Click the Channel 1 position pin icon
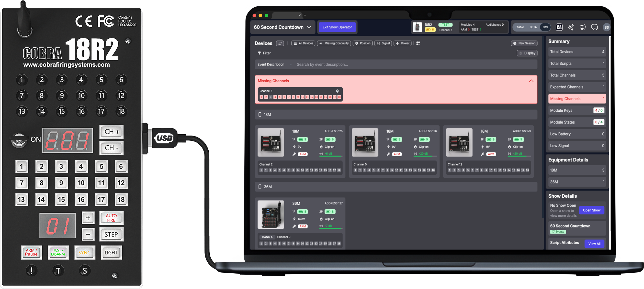Image resolution: width=644 pixels, height=289 pixels. tap(337, 91)
